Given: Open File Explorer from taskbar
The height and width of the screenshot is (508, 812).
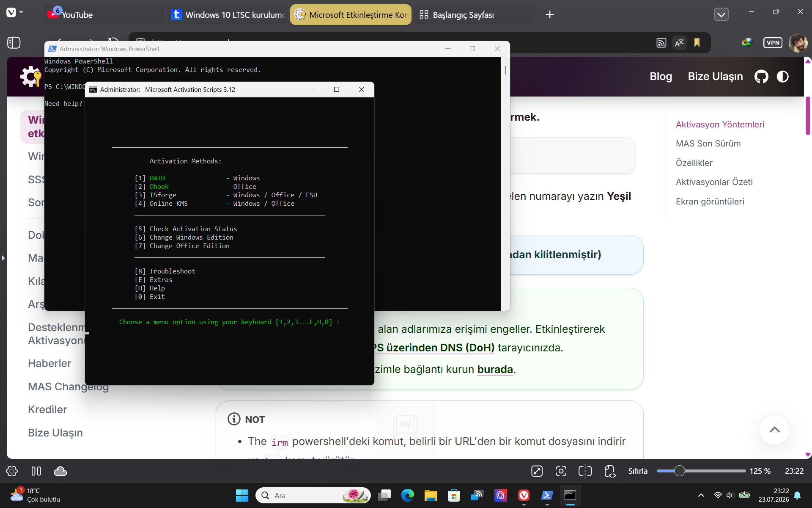Looking at the screenshot, I should (431, 495).
